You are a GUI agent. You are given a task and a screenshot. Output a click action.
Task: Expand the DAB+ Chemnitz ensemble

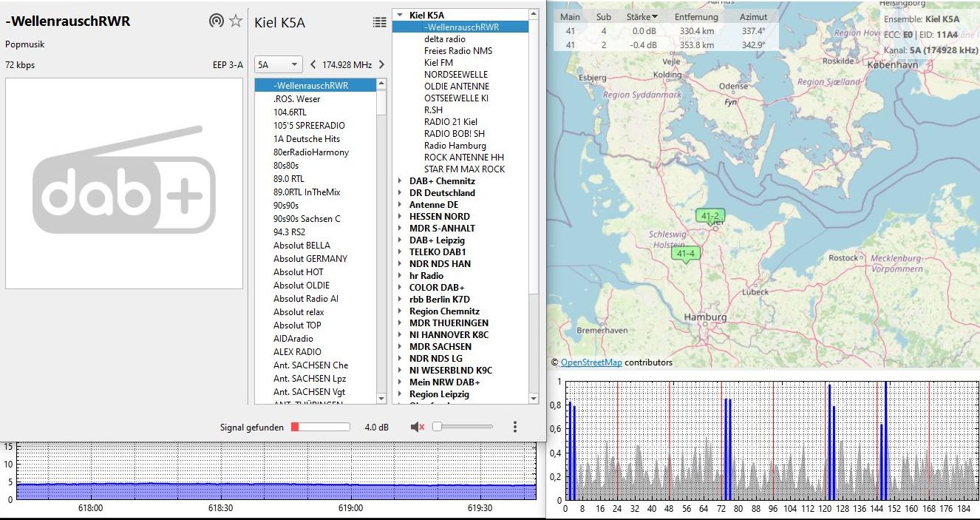pyautogui.click(x=400, y=181)
